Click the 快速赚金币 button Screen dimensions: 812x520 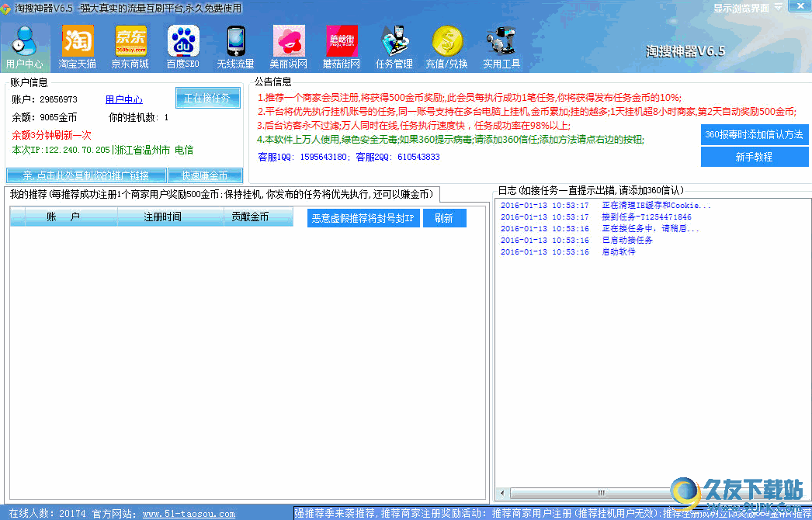pyautogui.click(x=205, y=175)
